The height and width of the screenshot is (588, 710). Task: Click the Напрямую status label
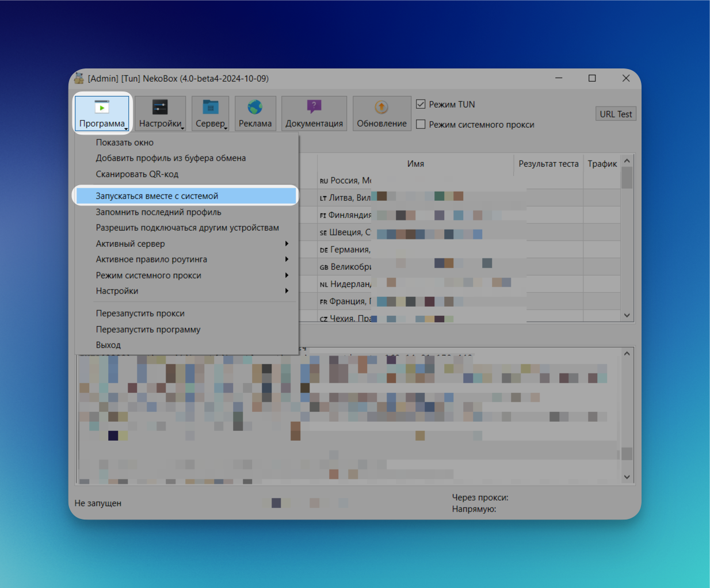[474, 509]
